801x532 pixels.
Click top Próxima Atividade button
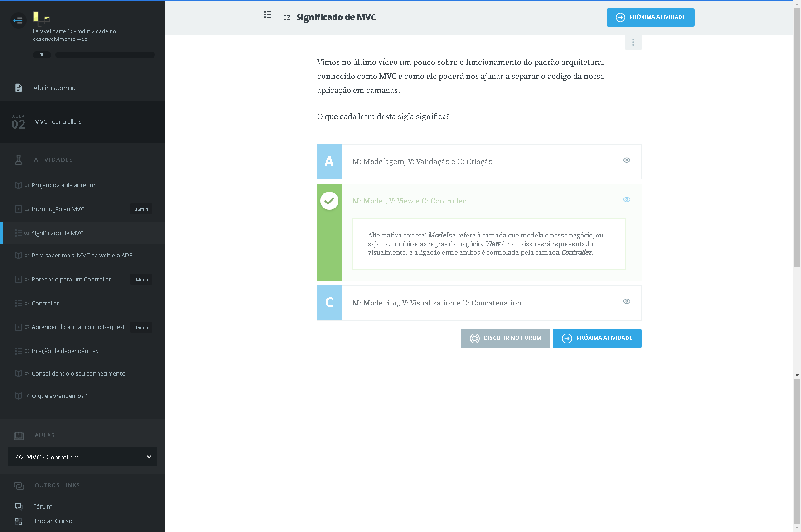click(x=650, y=18)
